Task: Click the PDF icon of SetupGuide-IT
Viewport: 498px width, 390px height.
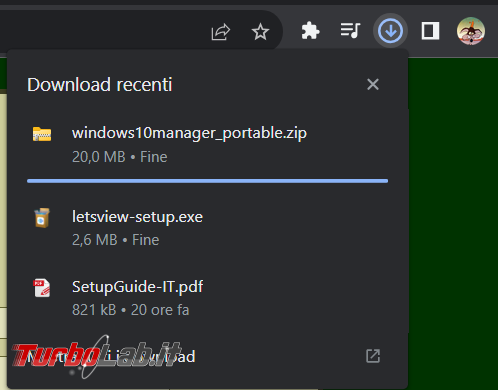Action: pos(42,288)
